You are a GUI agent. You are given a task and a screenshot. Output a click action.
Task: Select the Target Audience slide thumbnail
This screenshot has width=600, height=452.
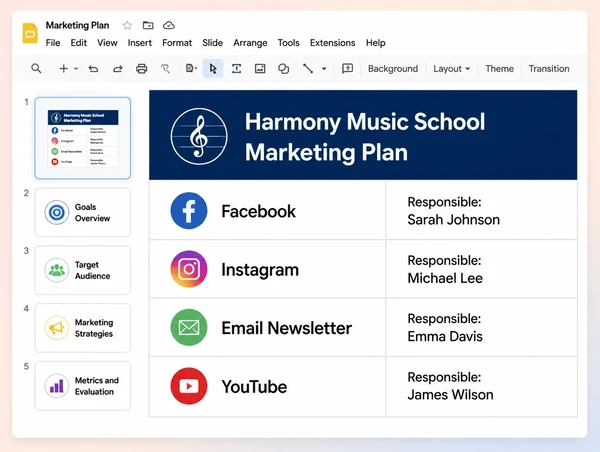pos(83,270)
